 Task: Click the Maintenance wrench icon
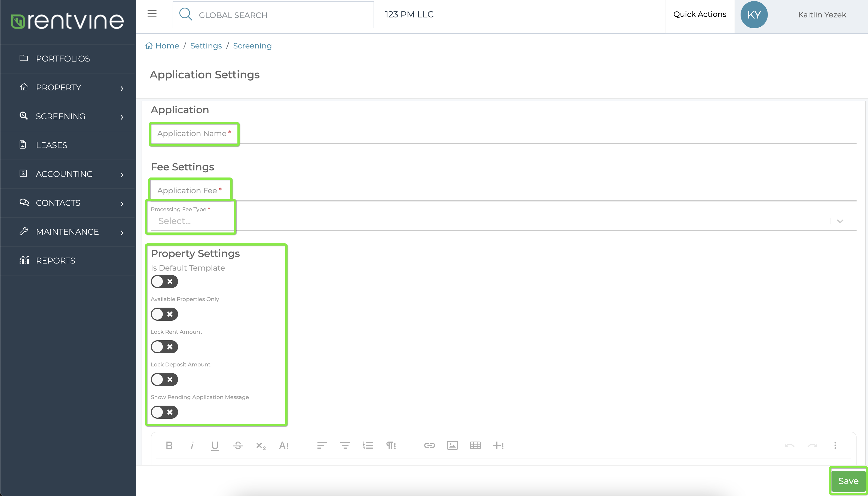[23, 231]
